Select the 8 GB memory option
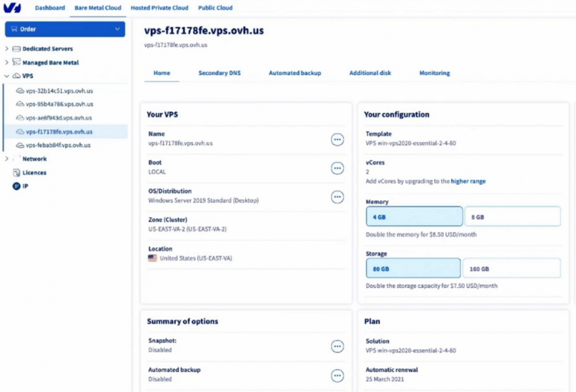The height and width of the screenshot is (392, 576). [512, 217]
